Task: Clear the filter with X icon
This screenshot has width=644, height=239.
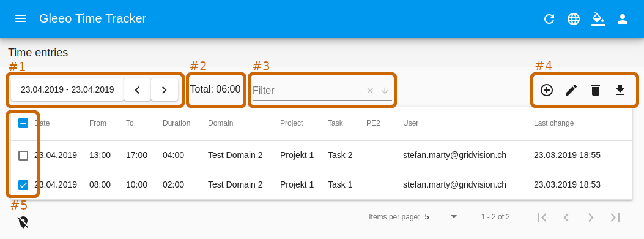Action: (370, 91)
